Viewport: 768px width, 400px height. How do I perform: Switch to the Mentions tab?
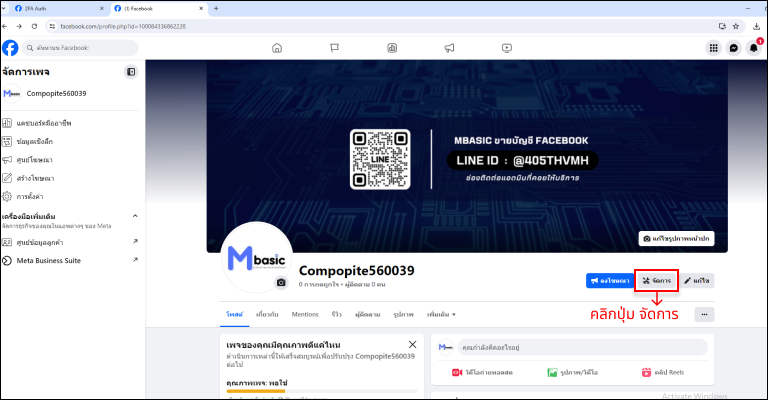click(305, 314)
